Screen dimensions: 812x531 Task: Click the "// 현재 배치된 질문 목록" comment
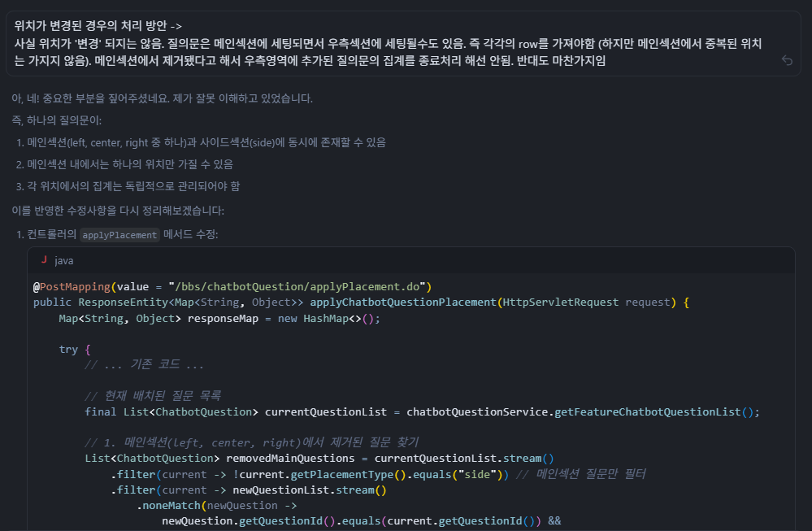pos(153,396)
